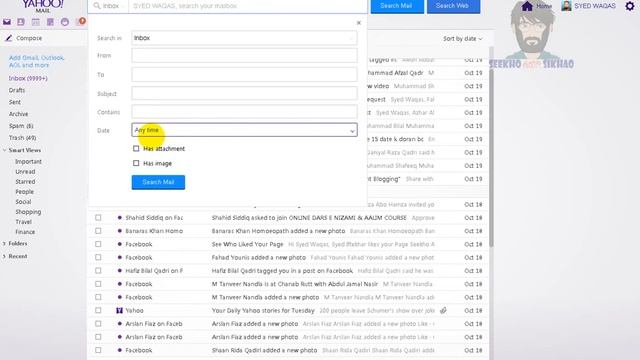Show the Important smart view
This screenshot has height=360, width=640.
(28, 162)
